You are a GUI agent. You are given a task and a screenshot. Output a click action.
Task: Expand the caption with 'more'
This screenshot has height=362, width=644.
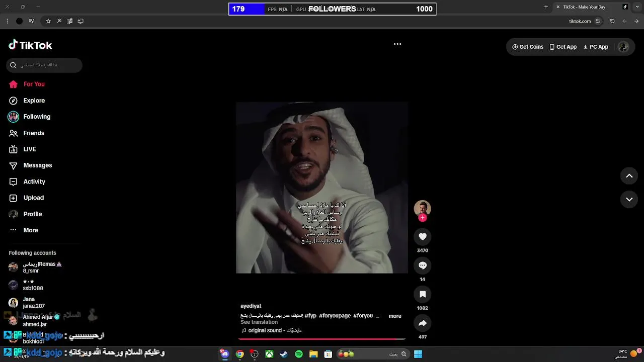click(395, 316)
